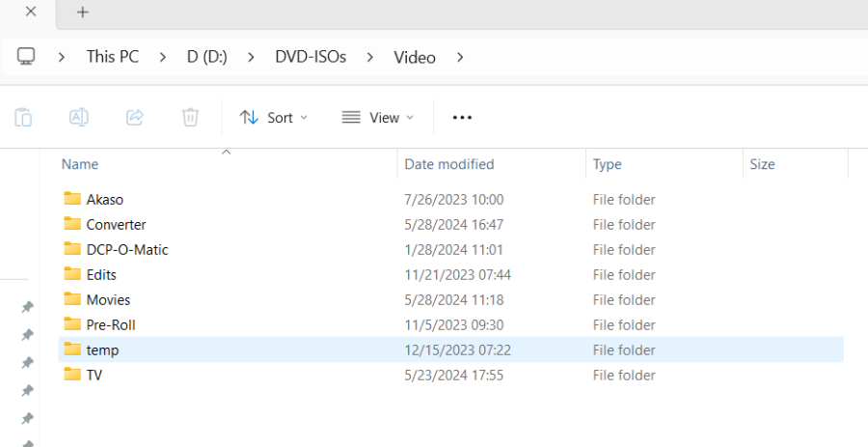Expand chevron after Video in address bar
Viewport: 868px width, 447px height.
[x=460, y=57]
